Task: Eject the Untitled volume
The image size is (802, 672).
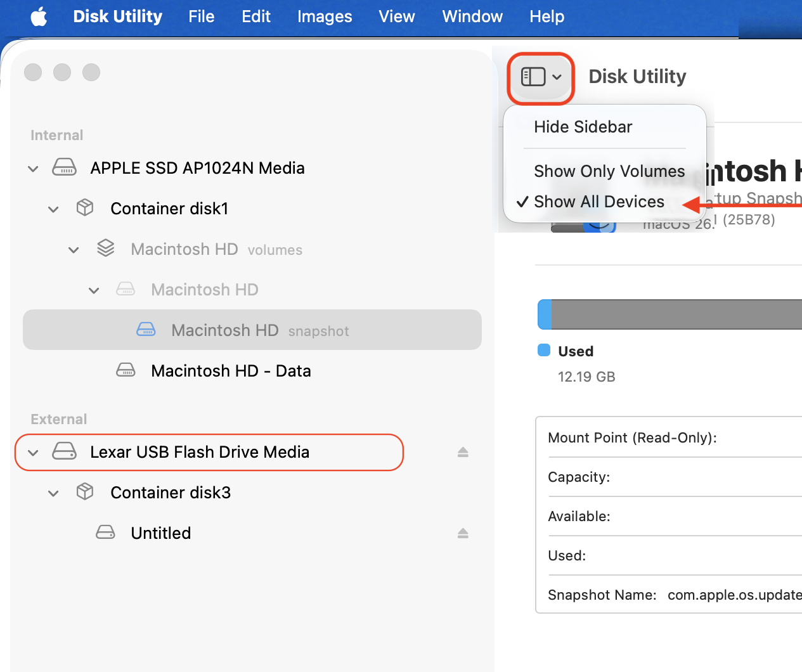Action: point(463,533)
